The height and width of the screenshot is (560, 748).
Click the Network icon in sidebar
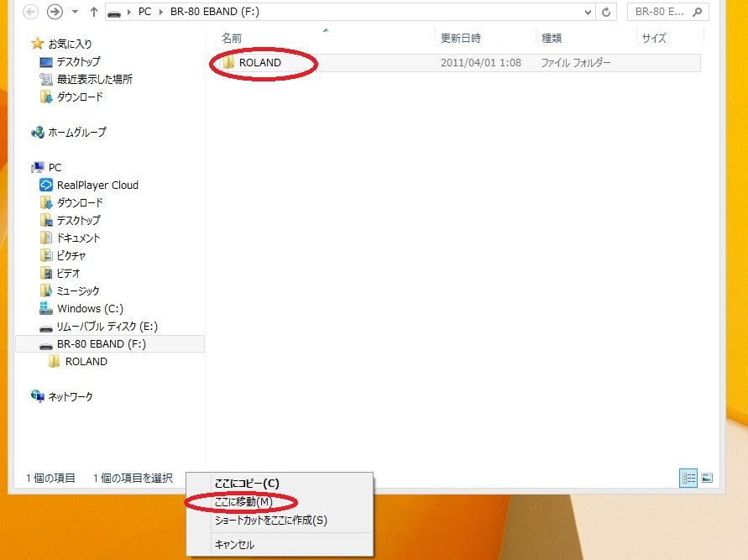(x=38, y=396)
